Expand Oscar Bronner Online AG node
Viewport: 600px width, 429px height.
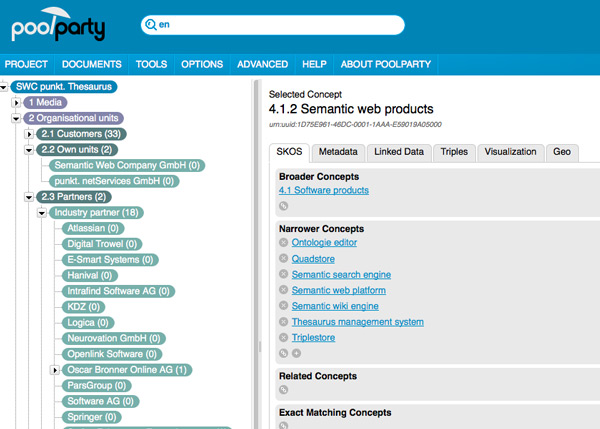[x=55, y=370]
